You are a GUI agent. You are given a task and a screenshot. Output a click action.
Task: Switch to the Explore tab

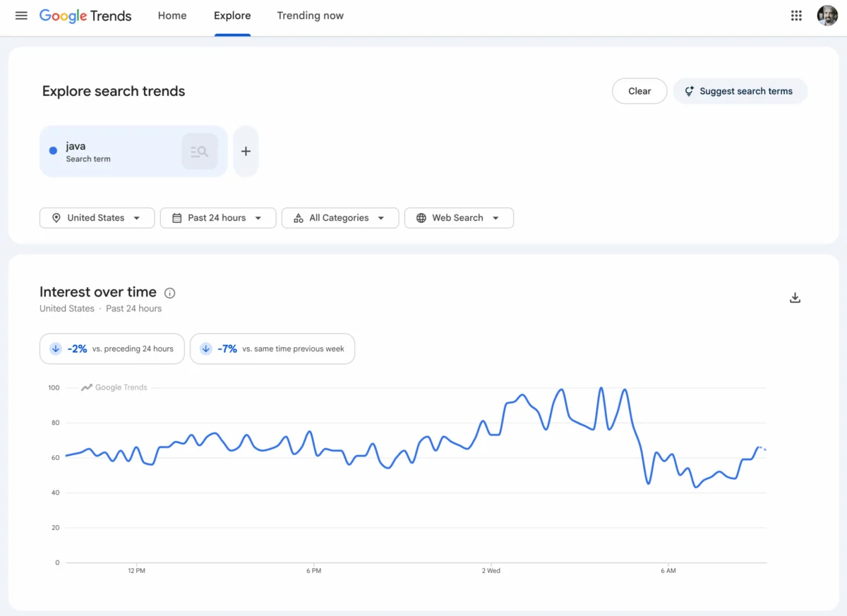(232, 16)
